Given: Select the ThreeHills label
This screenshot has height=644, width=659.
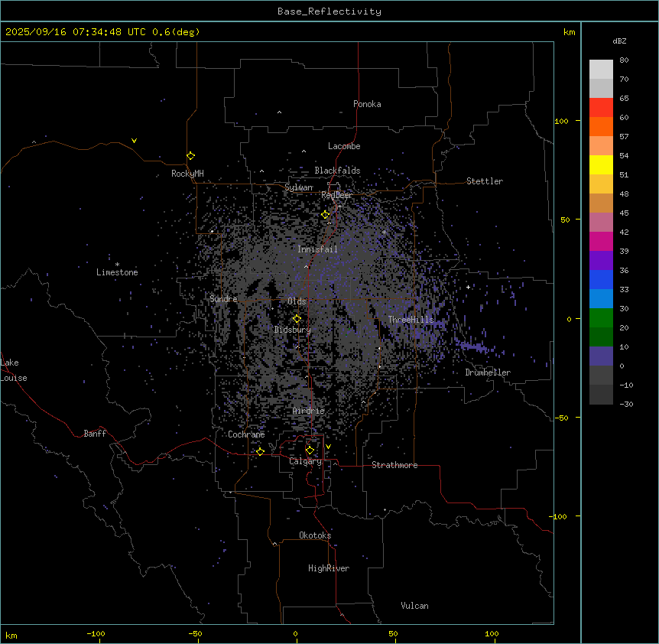Looking at the screenshot, I should coord(411,320).
